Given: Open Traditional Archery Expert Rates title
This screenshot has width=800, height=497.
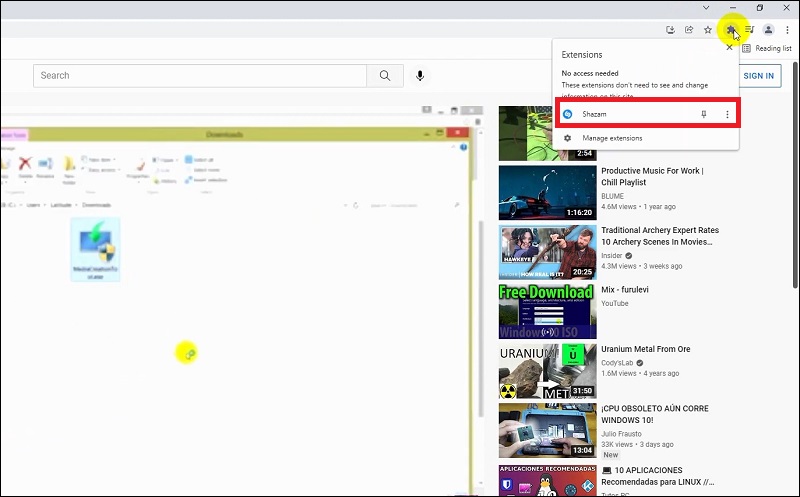Looking at the screenshot, I should 660,236.
